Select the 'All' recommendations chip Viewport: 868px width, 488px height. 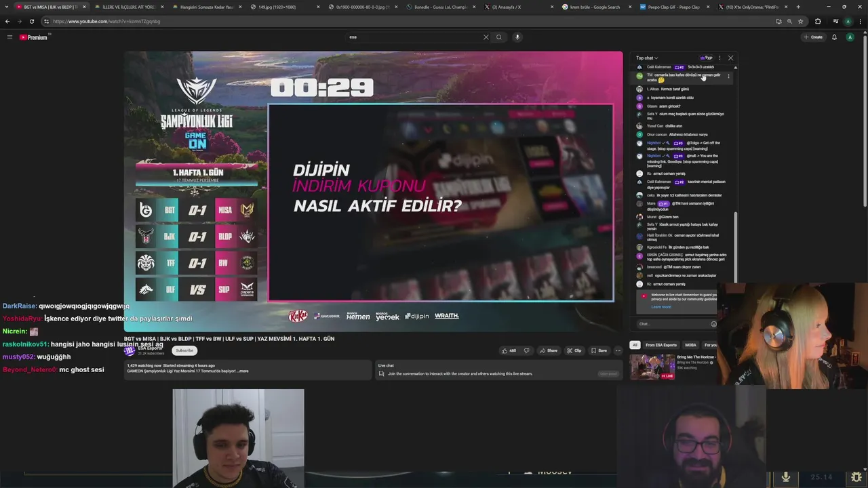635,345
